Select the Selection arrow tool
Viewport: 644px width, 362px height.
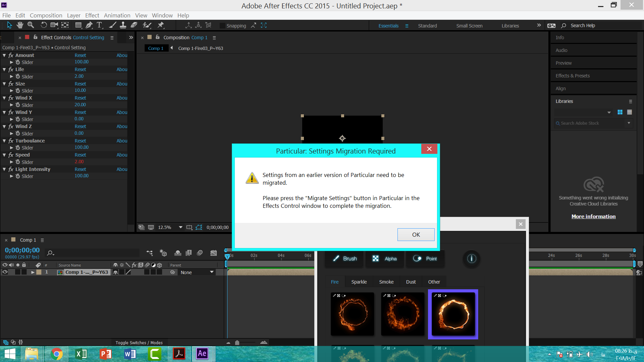pos(9,25)
